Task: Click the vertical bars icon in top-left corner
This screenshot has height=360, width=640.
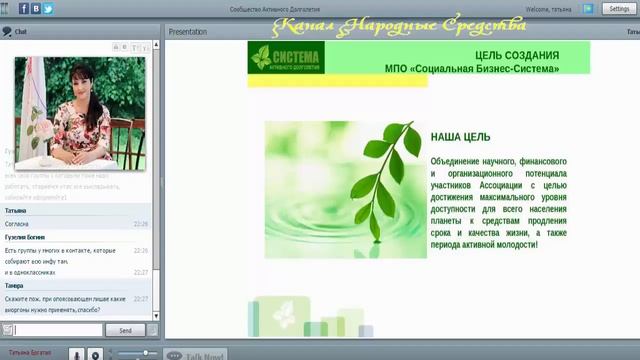Action: [4, 9]
